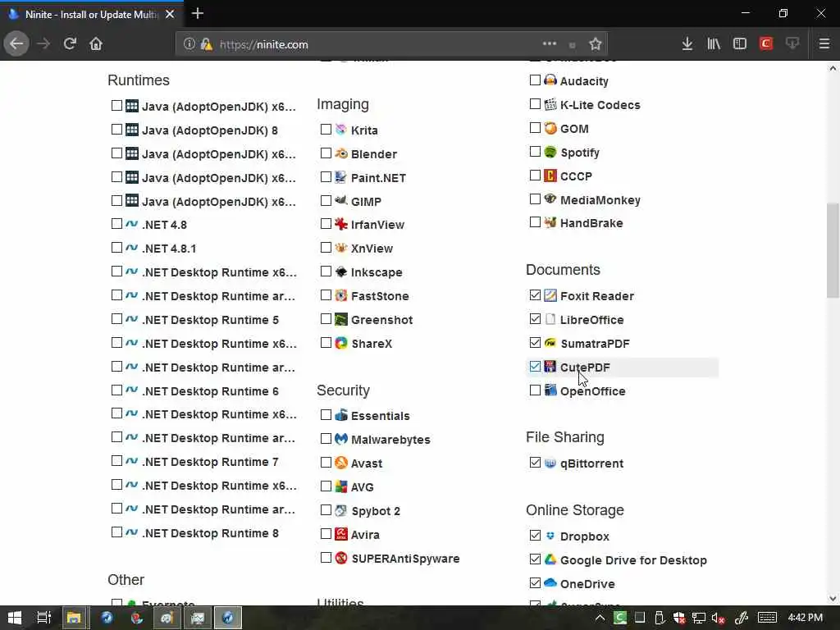Open the Downloads arrow in toolbar
Screen dimensions: 840x630
tap(687, 44)
